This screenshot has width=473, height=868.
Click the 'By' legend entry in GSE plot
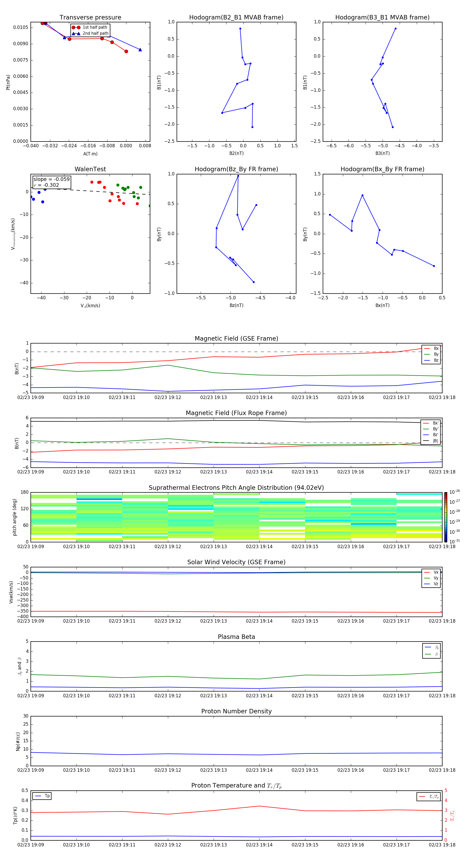pos(431,354)
